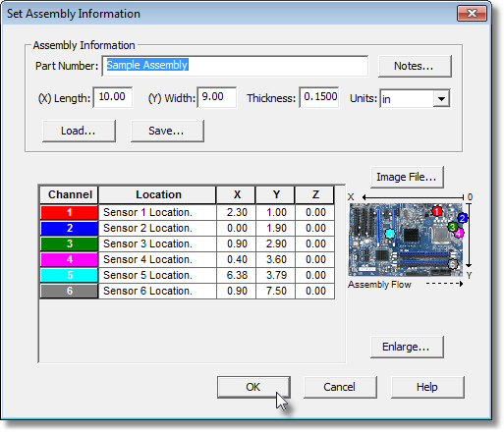Click green sensor 3 marker on board image
504x432 pixels.
point(453,227)
